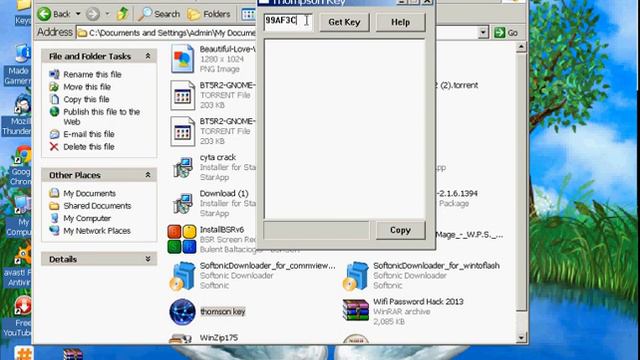
Task: Click the Up folder icon
Action: tap(122, 14)
